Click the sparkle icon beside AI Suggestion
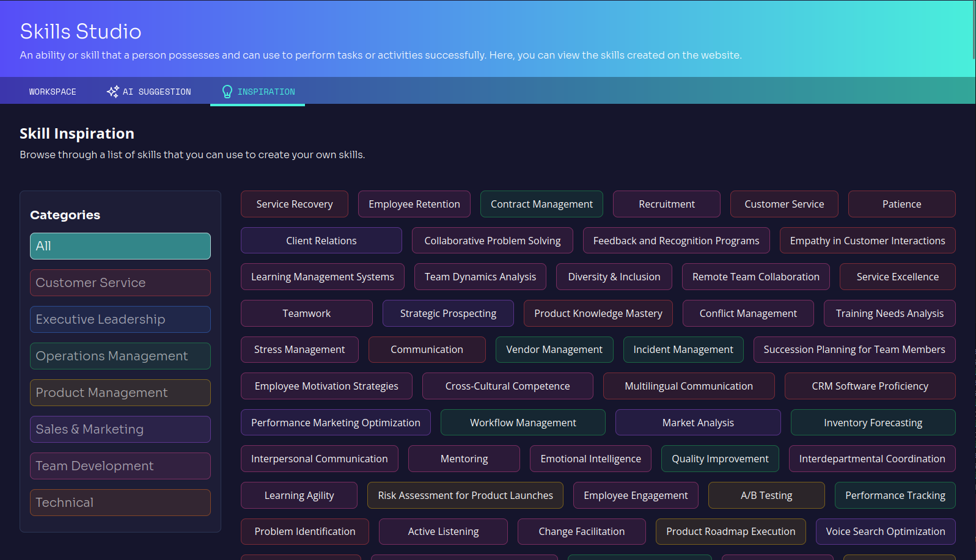The width and height of the screenshot is (976, 560). click(112, 92)
